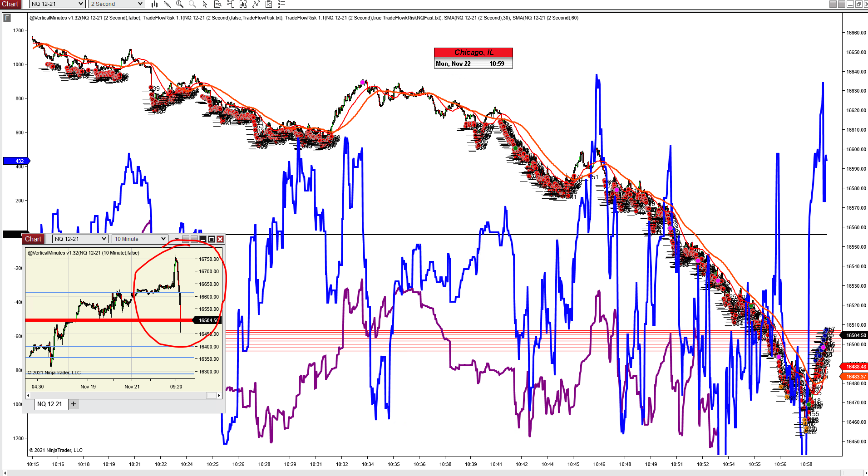This screenshot has width=868, height=476.
Task: Open the Properties list icon
Action: tap(281, 4)
